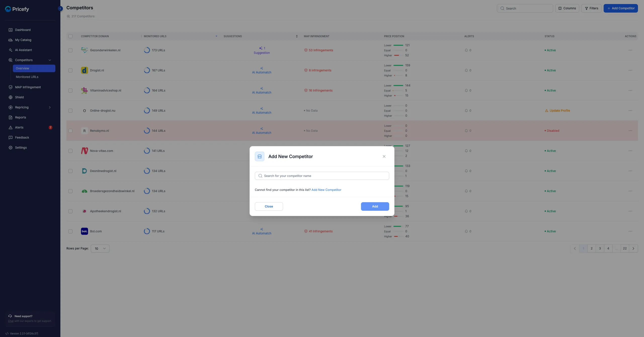Select the Nova-vitae.com row checkbox
Screen dimensions: 644x337
tap(70, 151)
